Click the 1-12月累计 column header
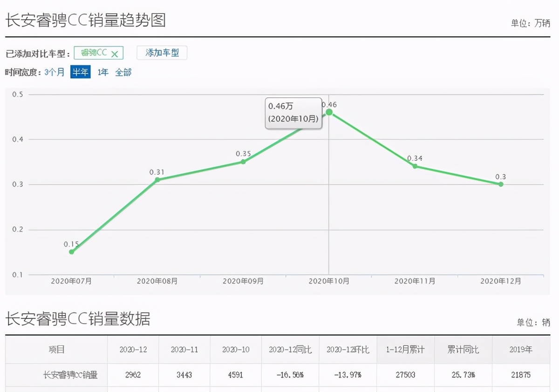Viewport: 559px width, 392px height. pyautogui.click(x=406, y=350)
